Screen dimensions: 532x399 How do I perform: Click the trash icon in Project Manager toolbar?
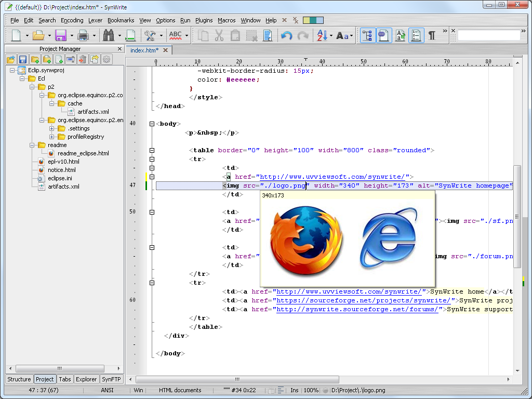point(82,59)
